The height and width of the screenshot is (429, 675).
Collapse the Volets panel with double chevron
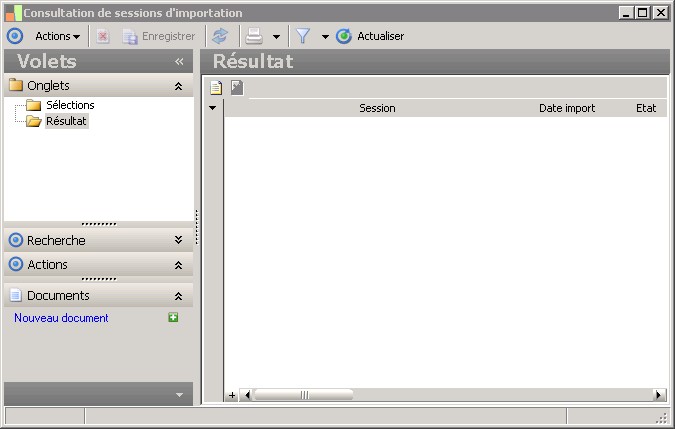179,62
